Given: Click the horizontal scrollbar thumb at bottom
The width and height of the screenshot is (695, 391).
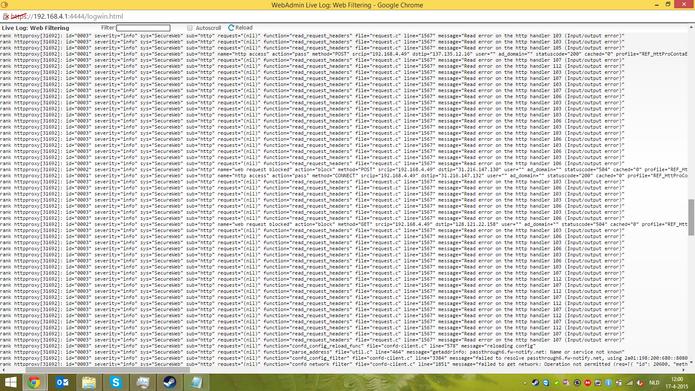Looking at the screenshot, I should [x=108, y=370].
